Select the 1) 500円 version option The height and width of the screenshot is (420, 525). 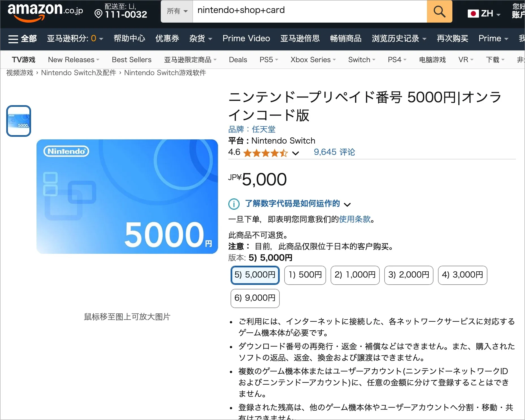305,275
